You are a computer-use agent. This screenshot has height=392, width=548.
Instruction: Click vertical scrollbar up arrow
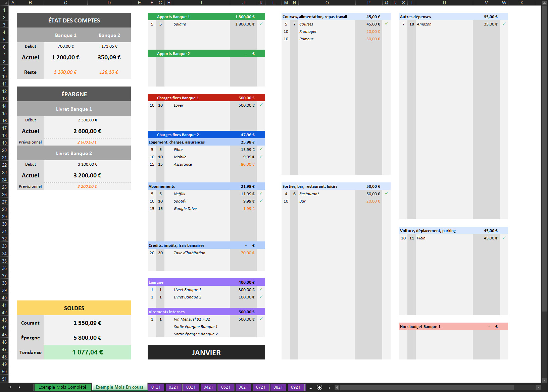coord(544,3)
